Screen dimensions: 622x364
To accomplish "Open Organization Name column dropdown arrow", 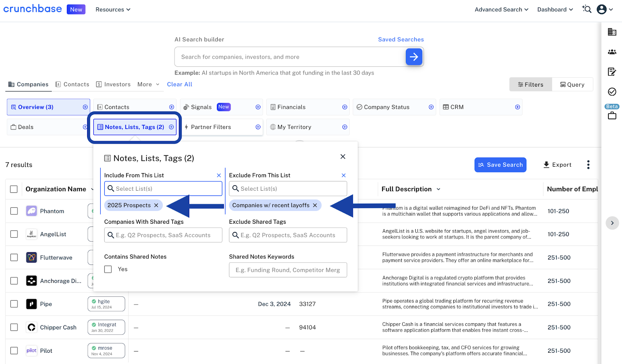I will (92, 189).
